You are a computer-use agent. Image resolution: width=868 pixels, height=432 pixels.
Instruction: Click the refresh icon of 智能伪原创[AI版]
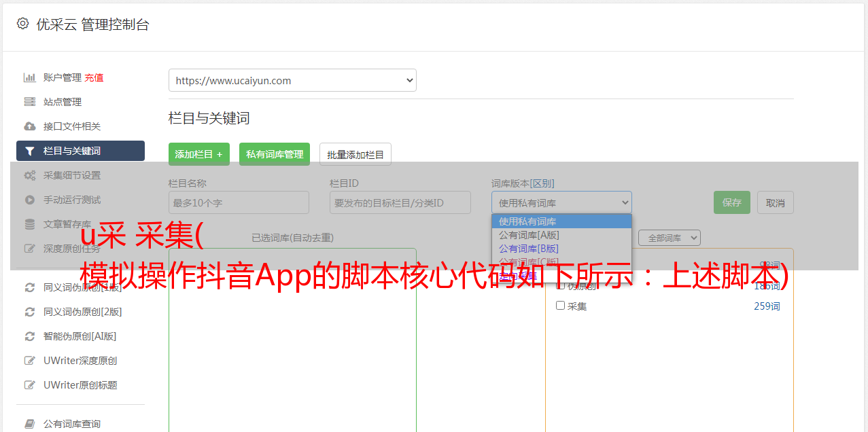point(29,336)
